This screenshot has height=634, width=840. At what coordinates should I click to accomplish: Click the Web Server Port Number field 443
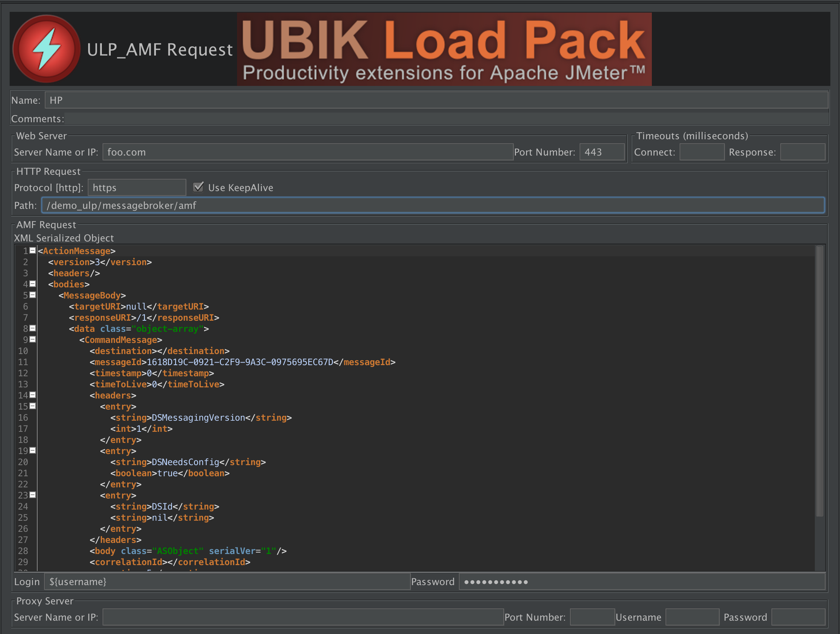[x=602, y=152]
